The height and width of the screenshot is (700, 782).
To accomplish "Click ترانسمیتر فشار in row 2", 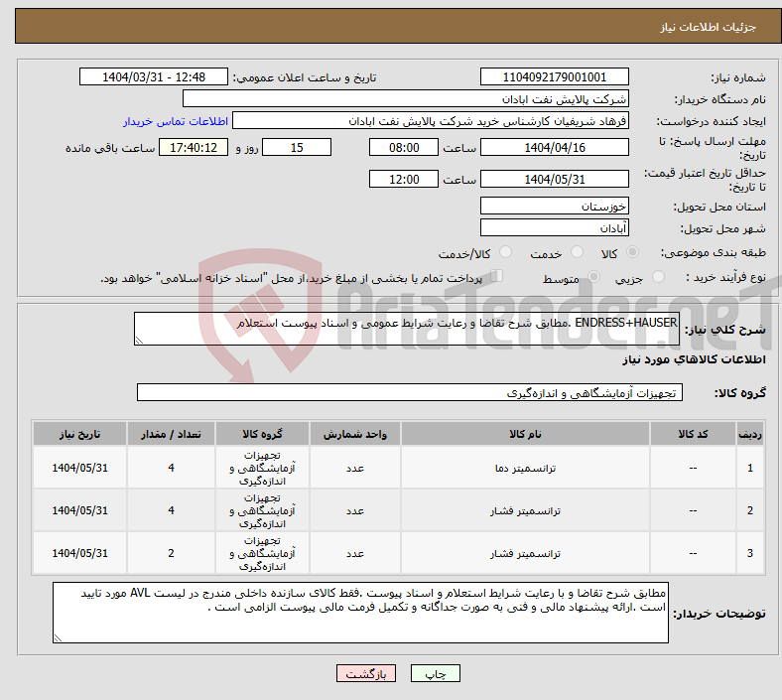I will [x=525, y=511].
